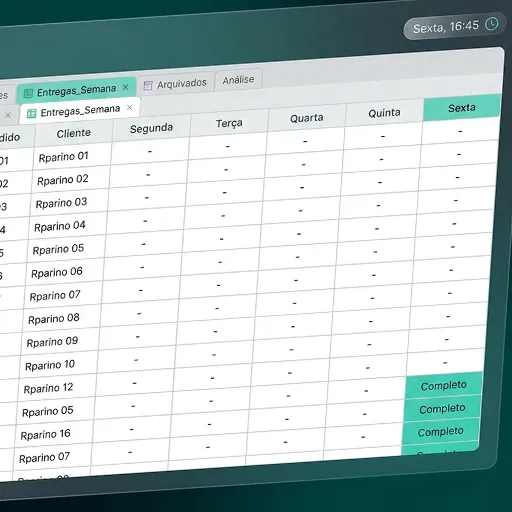Click the first Completo cell in Sexta
The image size is (512, 512).
pyautogui.click(x=444, y=386)
